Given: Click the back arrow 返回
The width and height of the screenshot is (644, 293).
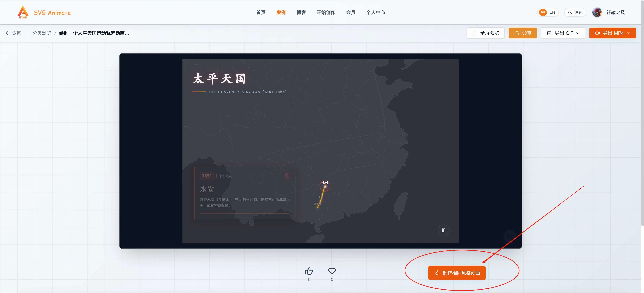Looking at the screenshot, I should click(14, 33).
